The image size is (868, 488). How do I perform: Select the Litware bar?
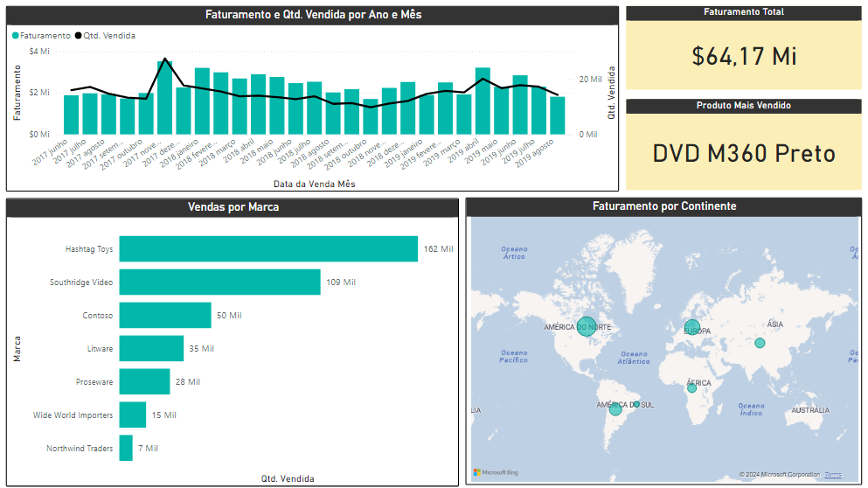(x=151, y=348)
